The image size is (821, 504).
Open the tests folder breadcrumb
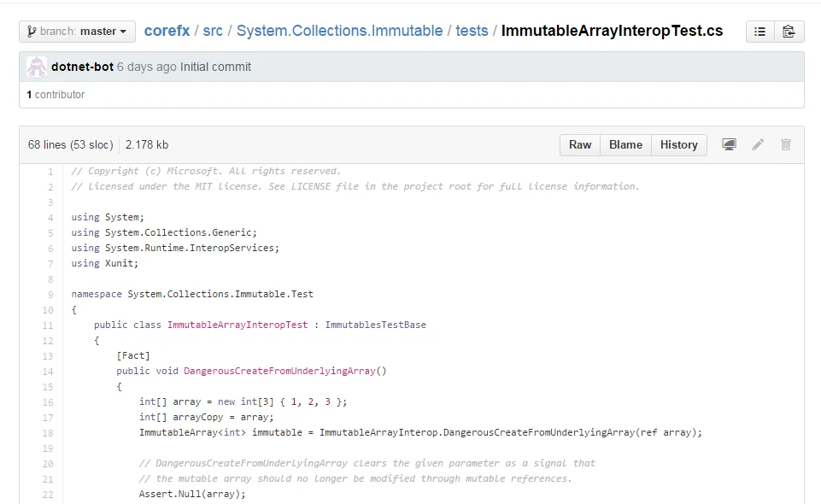click(472, 31)
